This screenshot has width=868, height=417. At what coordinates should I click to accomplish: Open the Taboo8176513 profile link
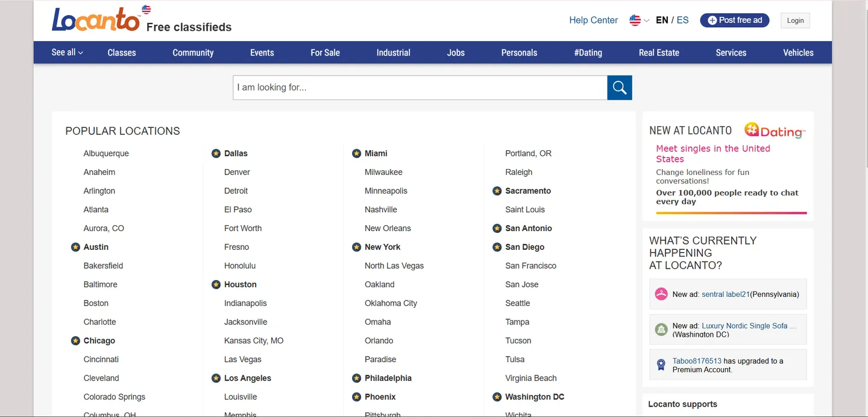click(x=697, y=361)
